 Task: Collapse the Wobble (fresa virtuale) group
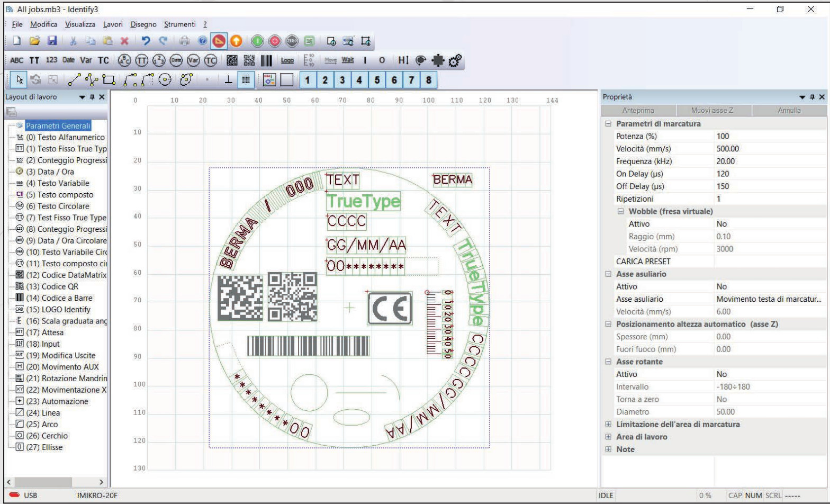(621, 211)
